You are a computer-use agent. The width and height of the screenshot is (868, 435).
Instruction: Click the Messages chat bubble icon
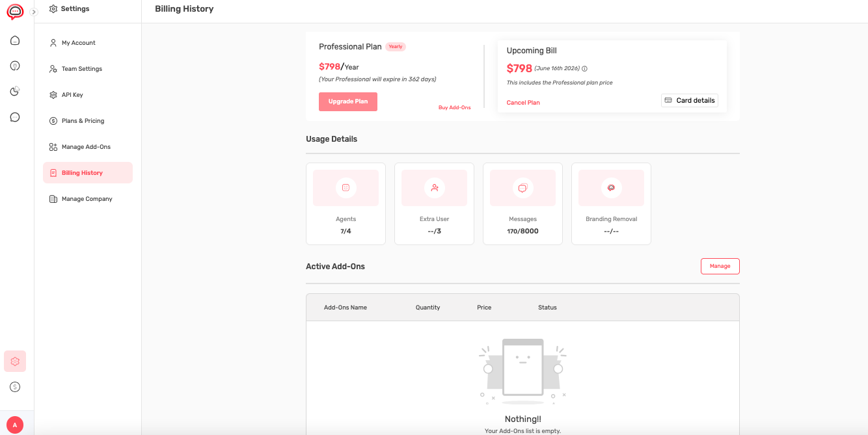522,187
